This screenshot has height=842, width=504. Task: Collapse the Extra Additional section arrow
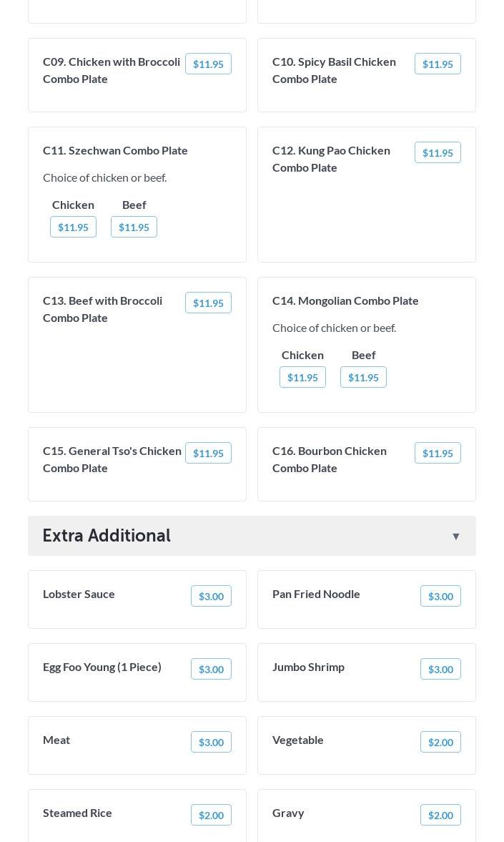[x=455, y=537]
